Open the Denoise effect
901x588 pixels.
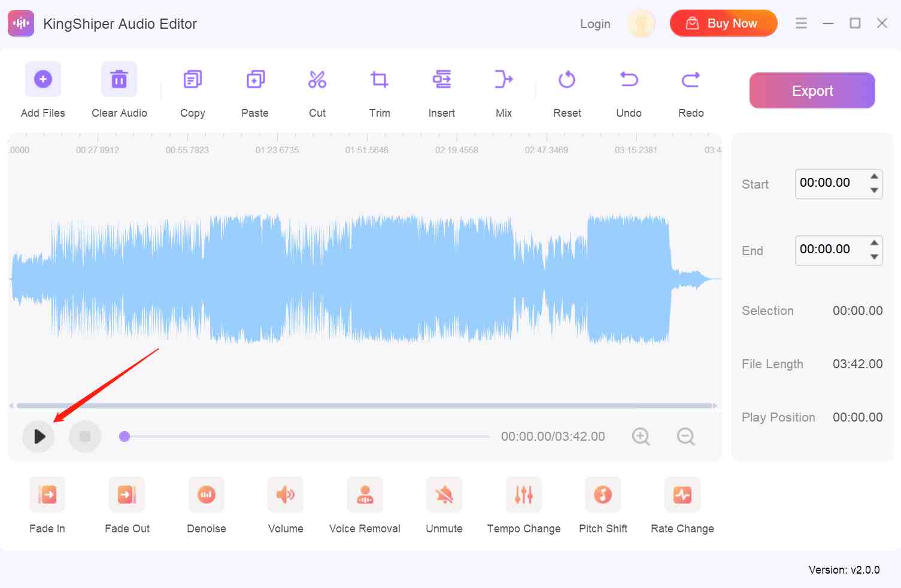207,495
